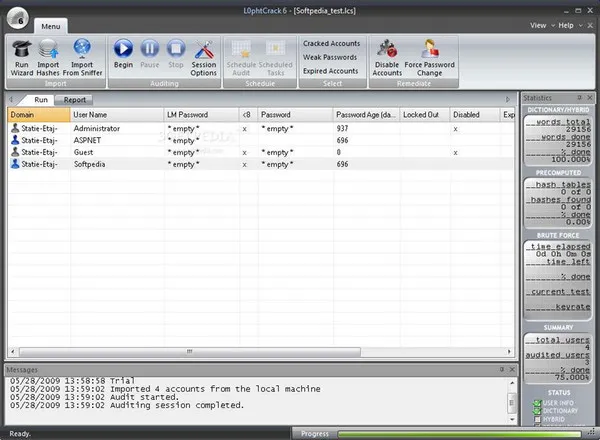Sort by the Domain column header
Screen dimensions: 600x440
[x=39, y=115]
